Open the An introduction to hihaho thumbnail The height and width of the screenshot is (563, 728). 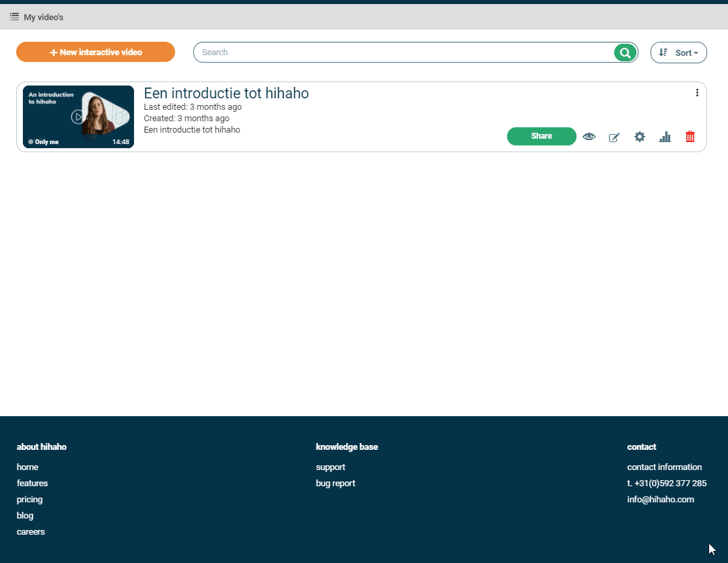point(79,117)
